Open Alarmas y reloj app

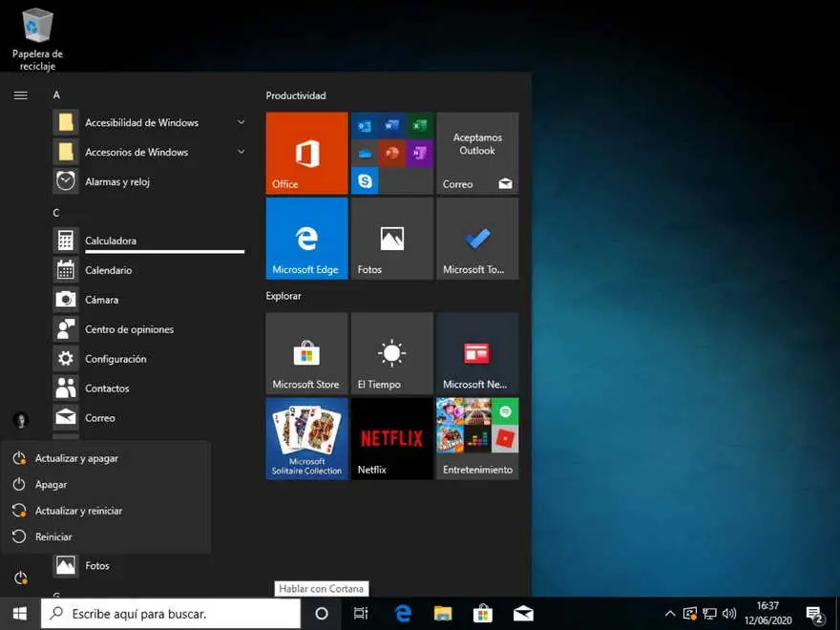click(150, 181)
